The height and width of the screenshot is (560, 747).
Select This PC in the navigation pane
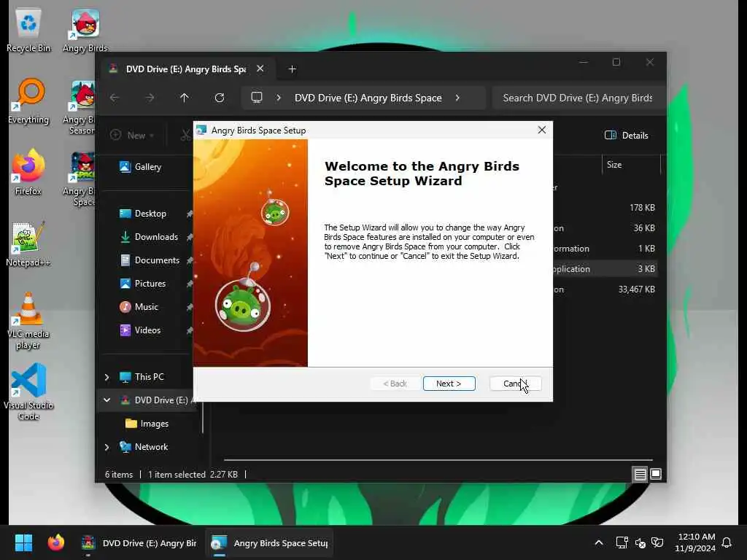pyautogui.click(x=142, y=377)
